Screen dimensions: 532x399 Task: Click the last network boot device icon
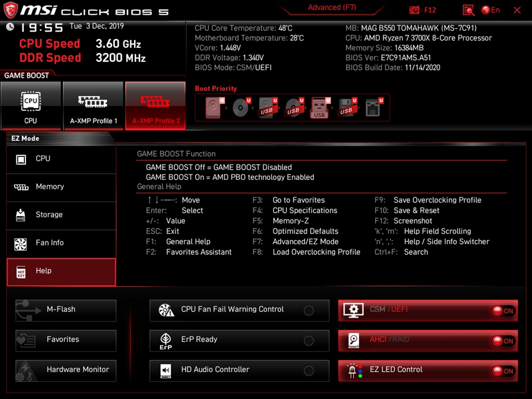(373, 108)
